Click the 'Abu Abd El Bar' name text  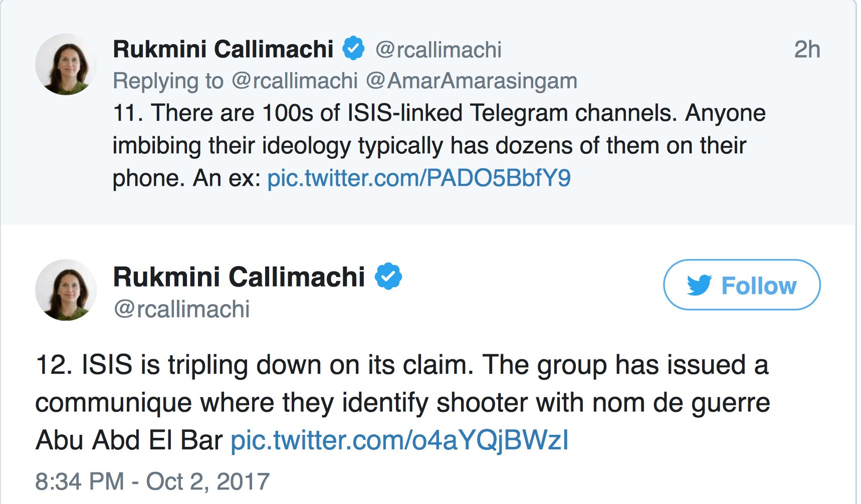pos(129,440)
